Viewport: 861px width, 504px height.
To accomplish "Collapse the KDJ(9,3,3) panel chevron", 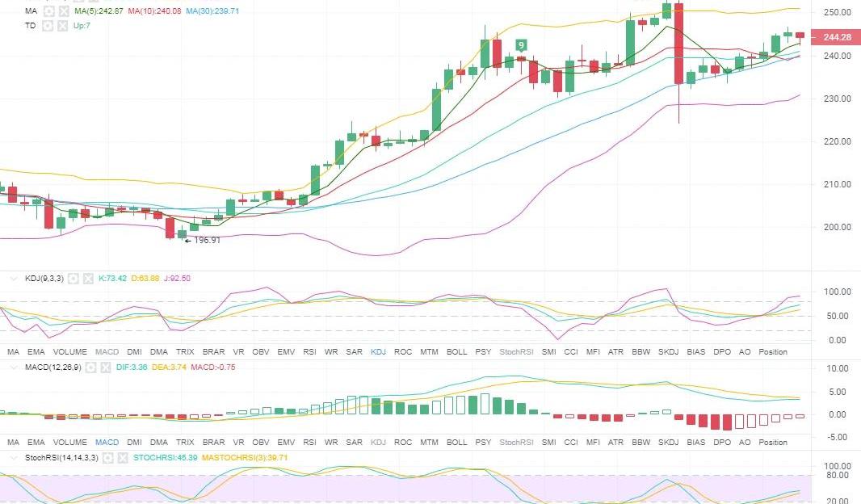I will [14, 279].
